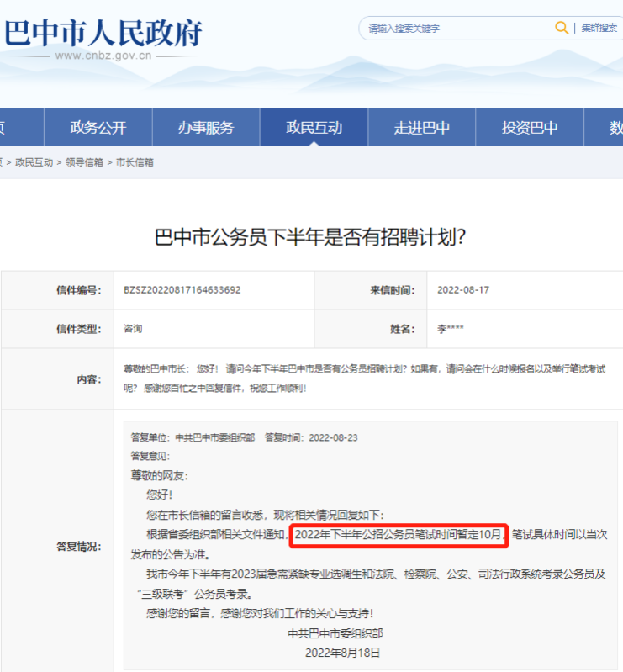Click the received date 2022-08-17
This screenshot has height=672, width=623.
[462, 290]
